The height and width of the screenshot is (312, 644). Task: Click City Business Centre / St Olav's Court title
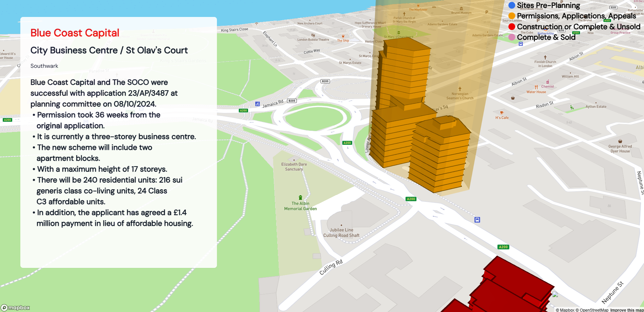[109, 50]
